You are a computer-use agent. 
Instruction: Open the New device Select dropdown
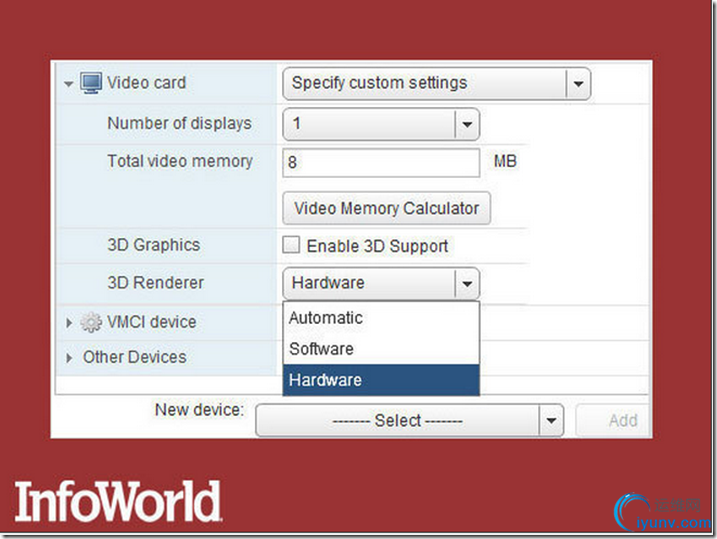click(409, 420)
